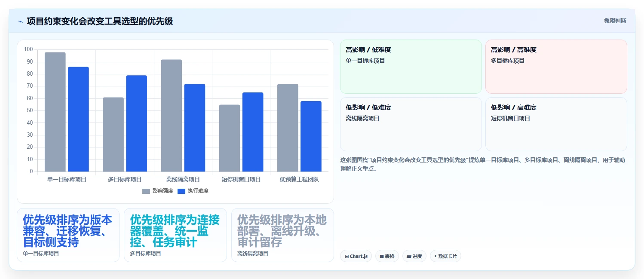Viewport: 644px width, 279px height.
Task: Click the chart title 项目约束变化会改变工具选型的优先级
Action: (100, 21)
